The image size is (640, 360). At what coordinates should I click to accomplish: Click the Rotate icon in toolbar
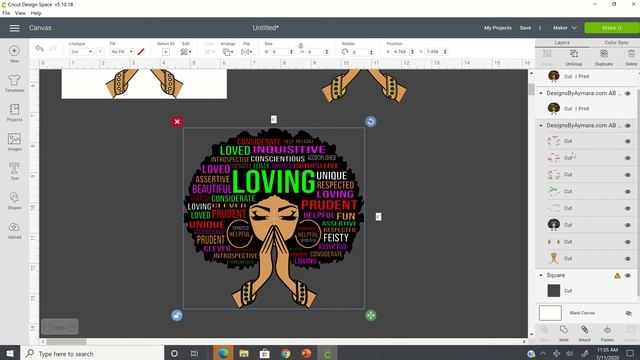345,52
